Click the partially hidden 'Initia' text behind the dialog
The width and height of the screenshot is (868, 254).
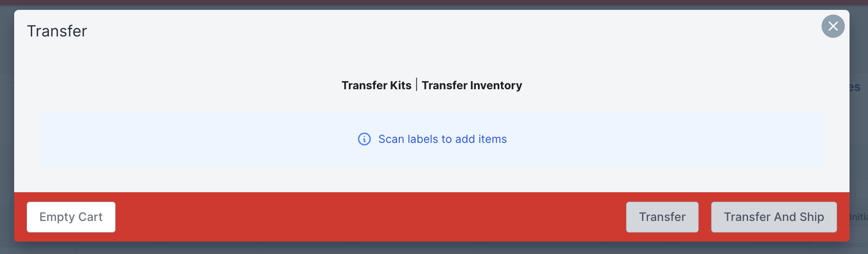coord(859,217)
